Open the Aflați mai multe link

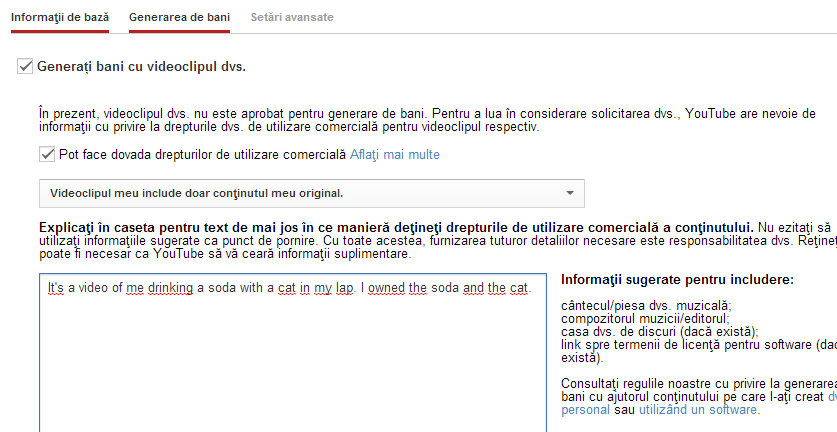394,154
